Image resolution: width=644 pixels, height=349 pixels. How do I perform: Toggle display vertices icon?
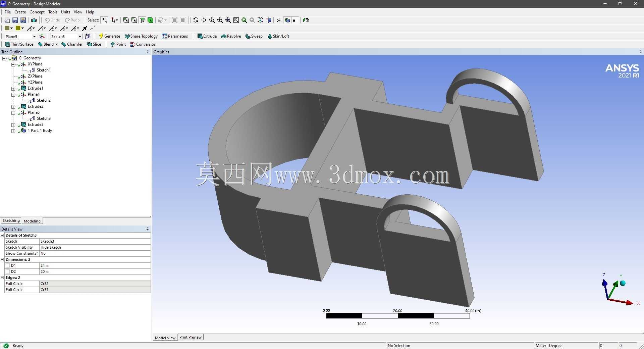click(93, 28)
